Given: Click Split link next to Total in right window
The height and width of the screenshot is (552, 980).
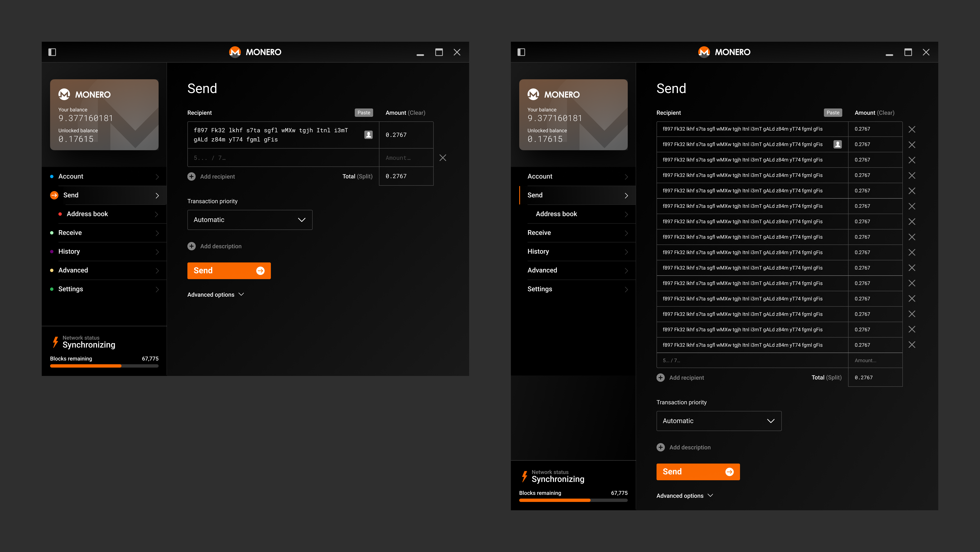Looking at the screenshot, I should [x=834, y=377].
